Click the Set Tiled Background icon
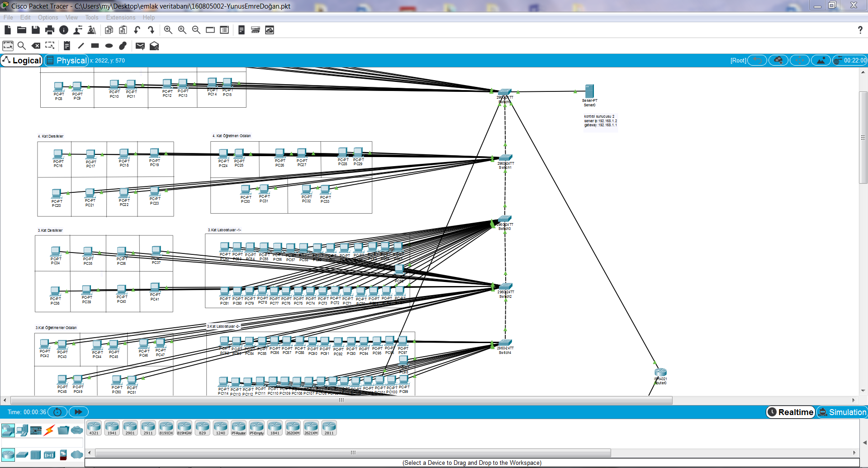Viewport: 868px width, 468px height. tap(821, 60)
